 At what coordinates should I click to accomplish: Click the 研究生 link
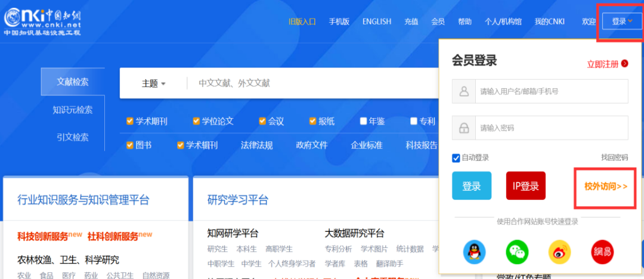tap(217, 249)
